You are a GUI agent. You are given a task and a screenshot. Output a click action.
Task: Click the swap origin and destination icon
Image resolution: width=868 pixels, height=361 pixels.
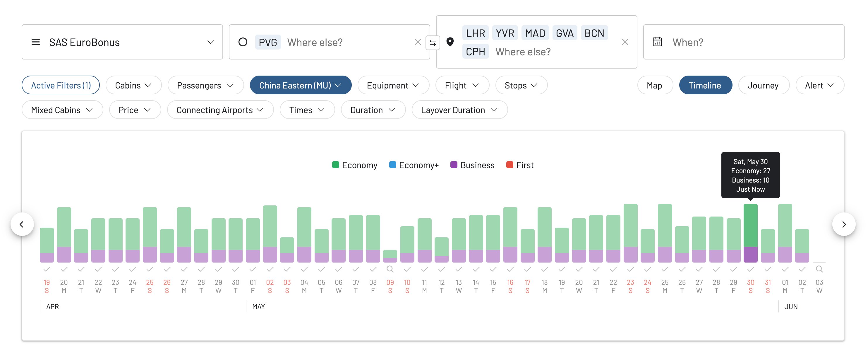tap(433, 42)
